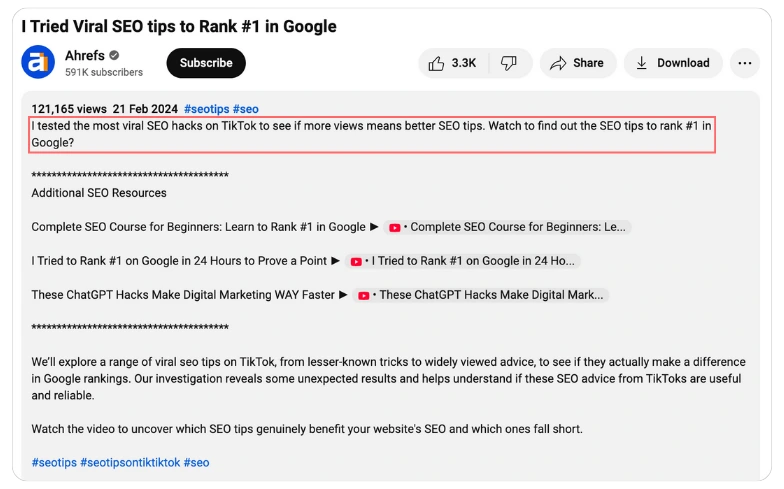The width and height of the screenshot is (784, 489).
Task: Open the #seo hashtag beside the date
Action: point(246,109)
